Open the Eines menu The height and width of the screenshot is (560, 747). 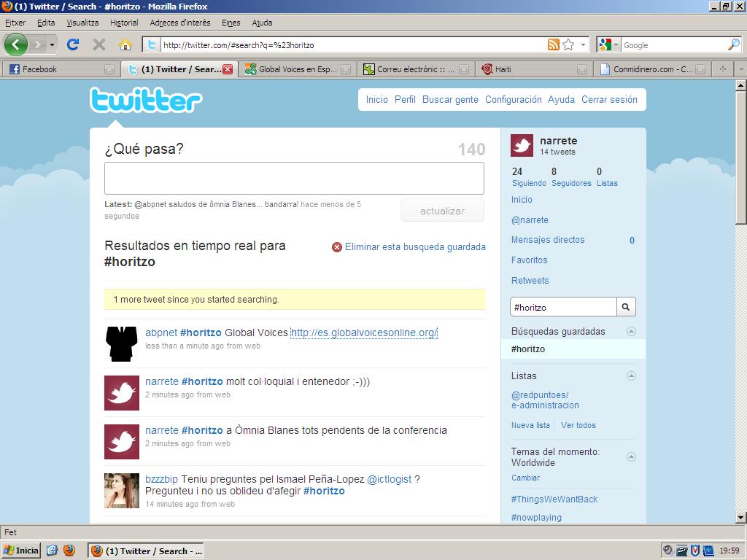click(231, 23)
